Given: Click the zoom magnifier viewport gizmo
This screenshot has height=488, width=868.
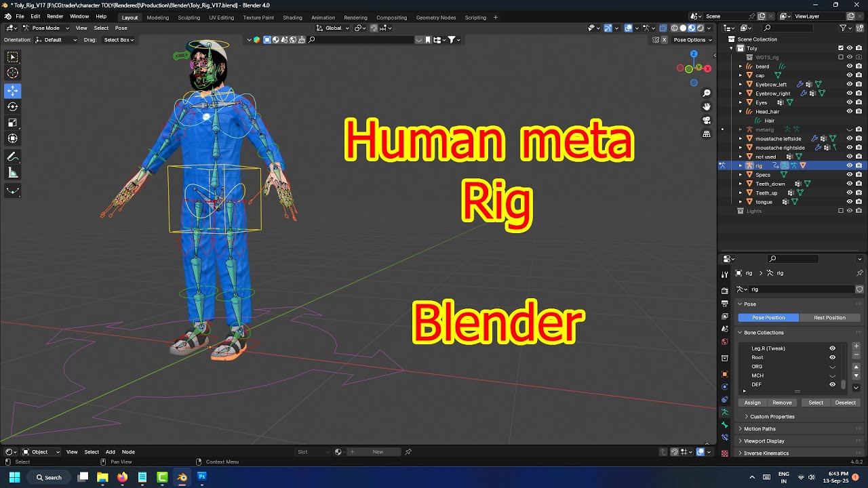Looking at the screenshot, I should pos(707,93).
